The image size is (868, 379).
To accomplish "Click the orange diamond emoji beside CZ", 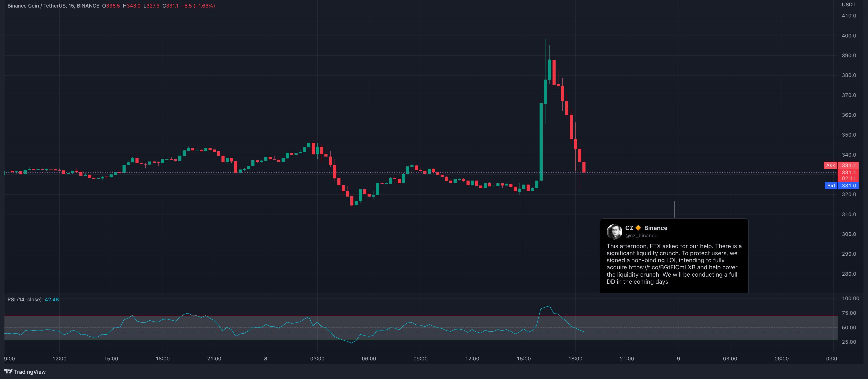I will pyautogui.click(x=638, y=228).
